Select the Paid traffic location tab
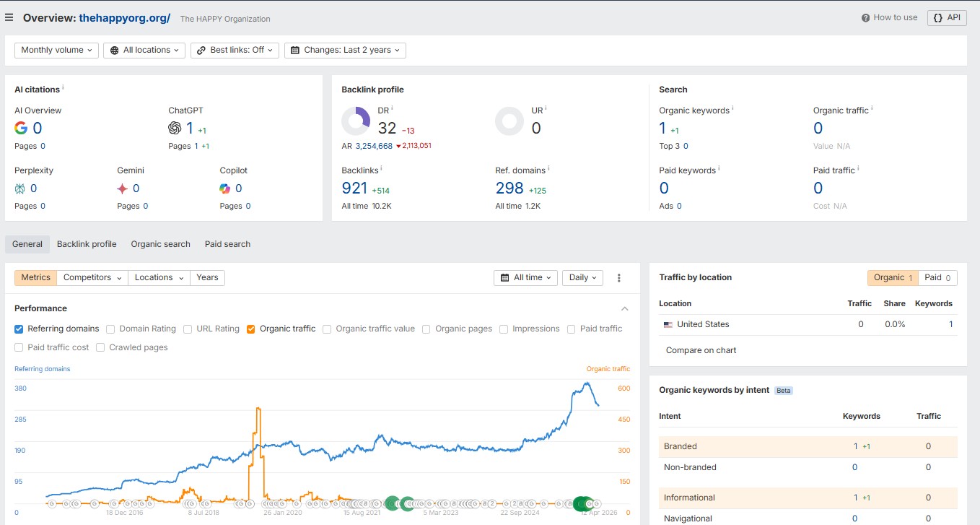980x525 pixels. (937, 277)
